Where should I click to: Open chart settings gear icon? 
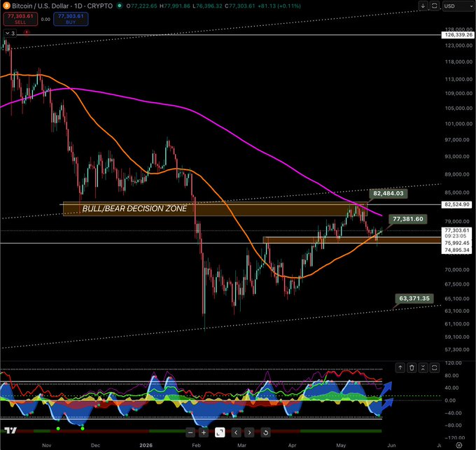click(459, 445)
